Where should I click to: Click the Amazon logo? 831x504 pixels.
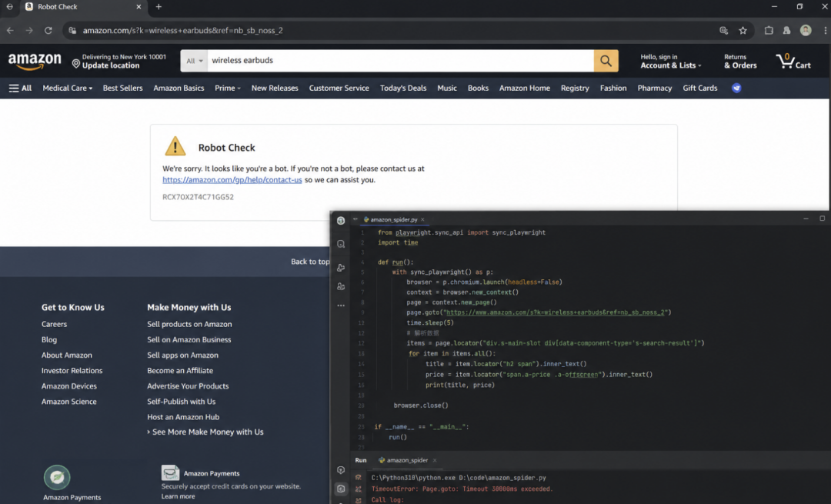click(x=35, y=62)
